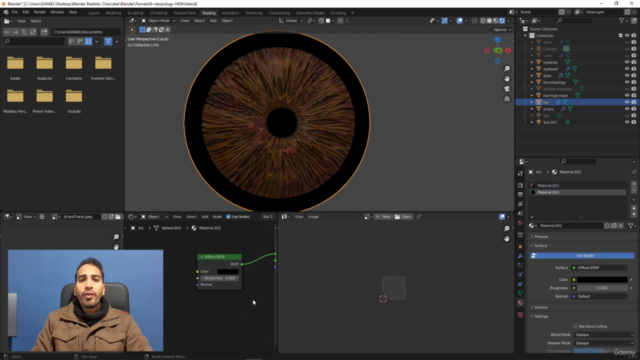This screenshot has width=640, height=360.
Task: Click the viewport pan hand icon
Action: click(x=507, y=79)
